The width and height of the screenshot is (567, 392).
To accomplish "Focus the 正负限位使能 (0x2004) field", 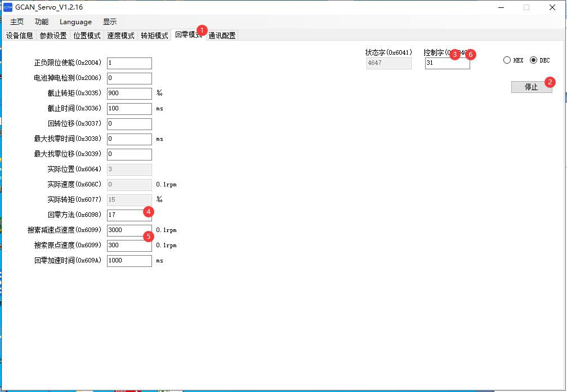I will [129, 63].
